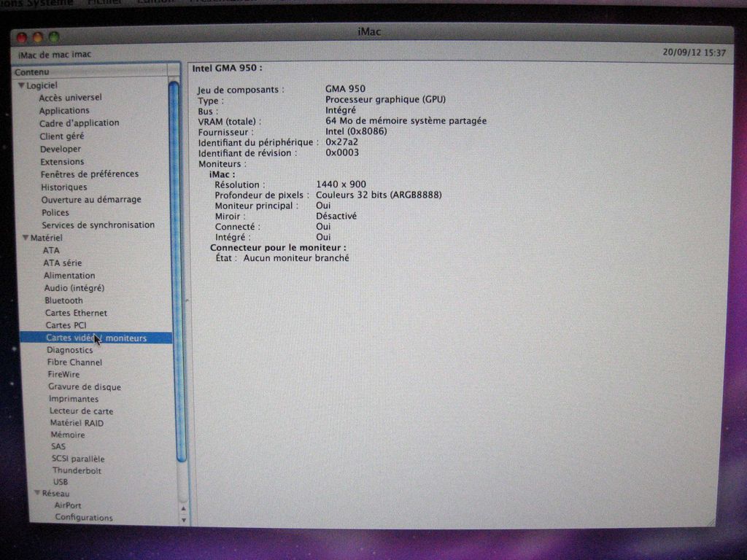
Task: Select ATA under Matériel
Action: point(51,251)
